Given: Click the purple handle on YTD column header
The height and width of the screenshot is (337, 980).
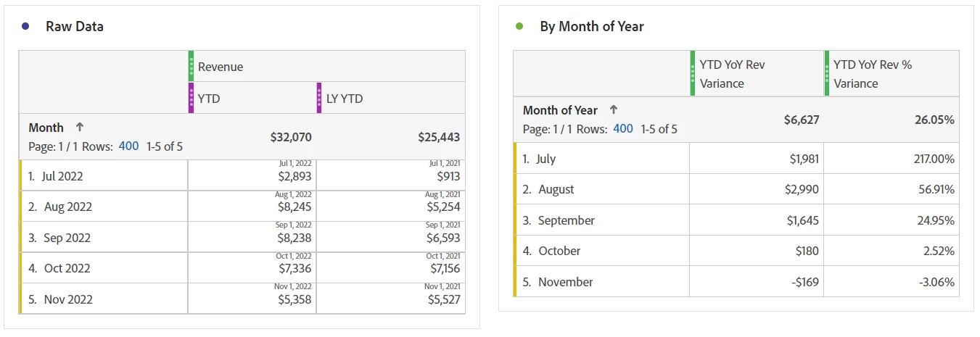Looking at the screenshot, I should (191, 98).
